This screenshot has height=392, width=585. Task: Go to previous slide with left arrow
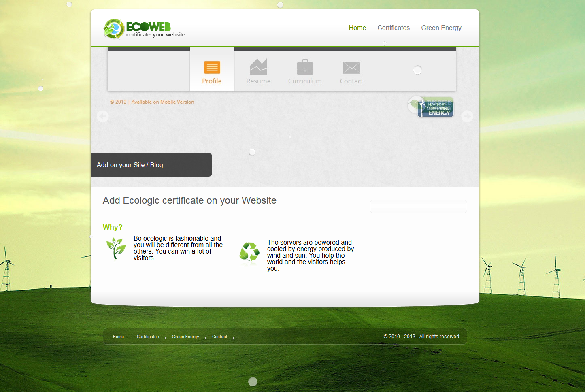[x=102, y=117]
